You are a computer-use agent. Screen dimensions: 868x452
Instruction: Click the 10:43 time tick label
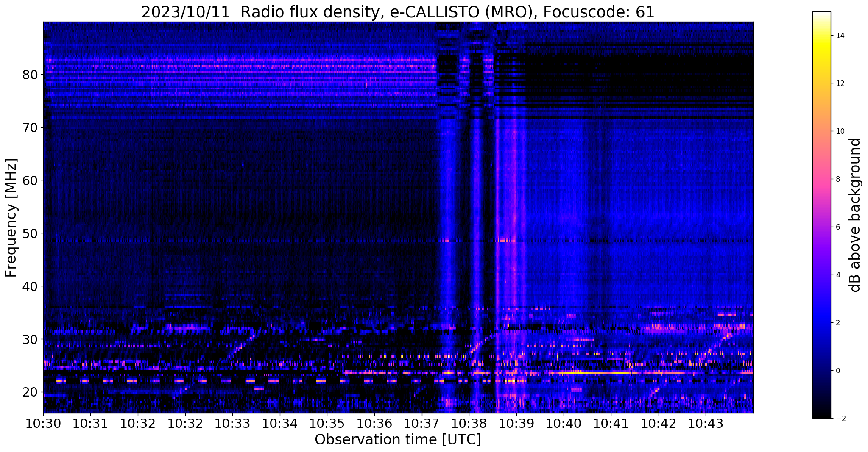[705, 423]
